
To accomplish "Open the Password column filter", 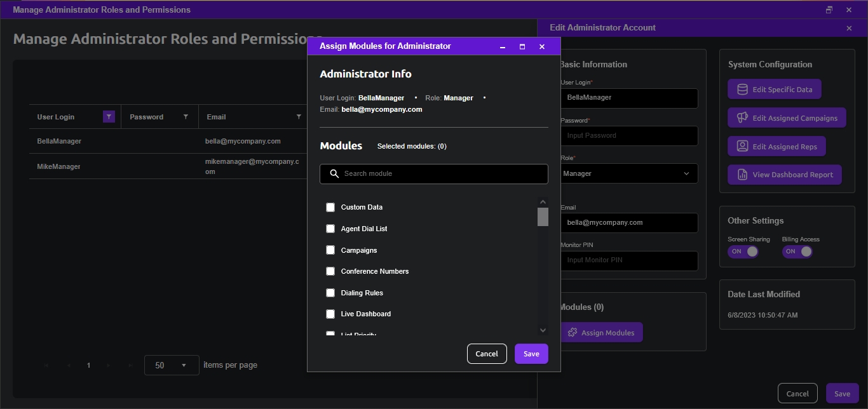I will [x=186, y=117].
